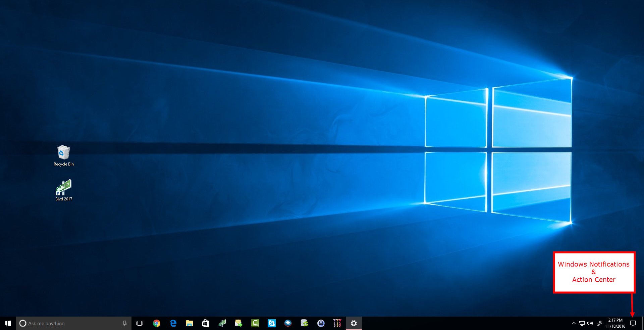644x330 pixels.
Task: Open Microsoft Edge from the taskbar
Action: (173, 323)
